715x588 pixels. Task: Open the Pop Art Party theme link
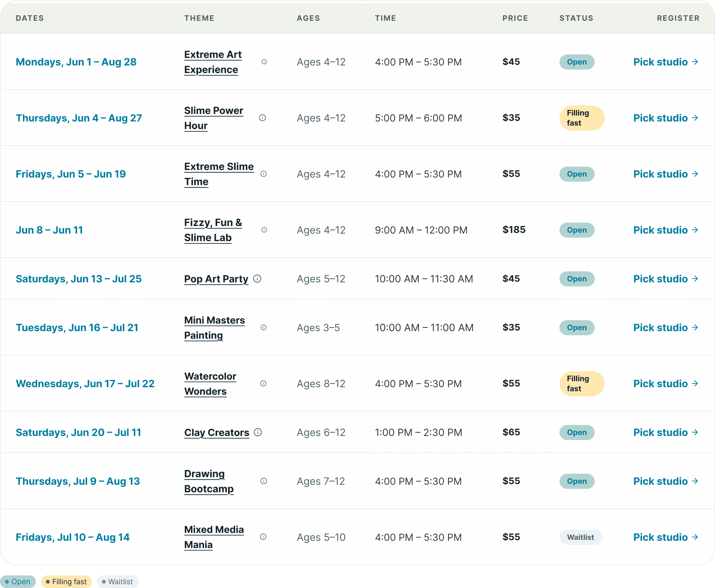pyautogui.click(x=216, y=279)
